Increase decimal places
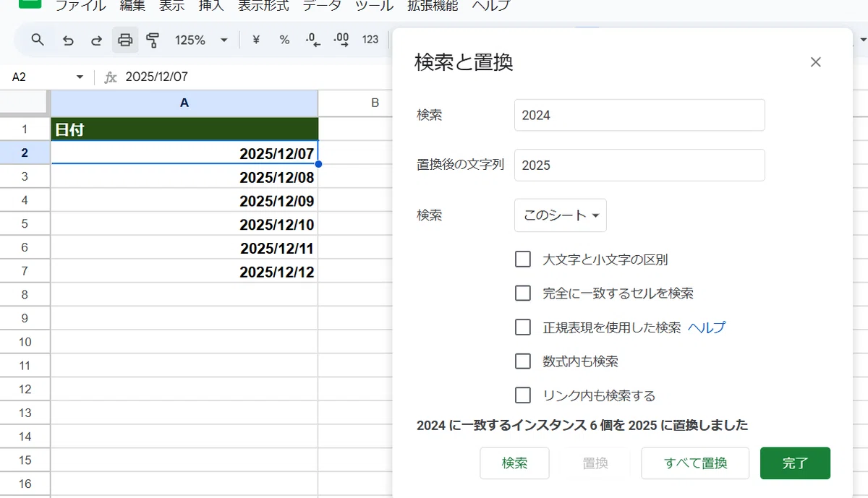Viewport: 868px width, 498px height. tap(341, 40)
